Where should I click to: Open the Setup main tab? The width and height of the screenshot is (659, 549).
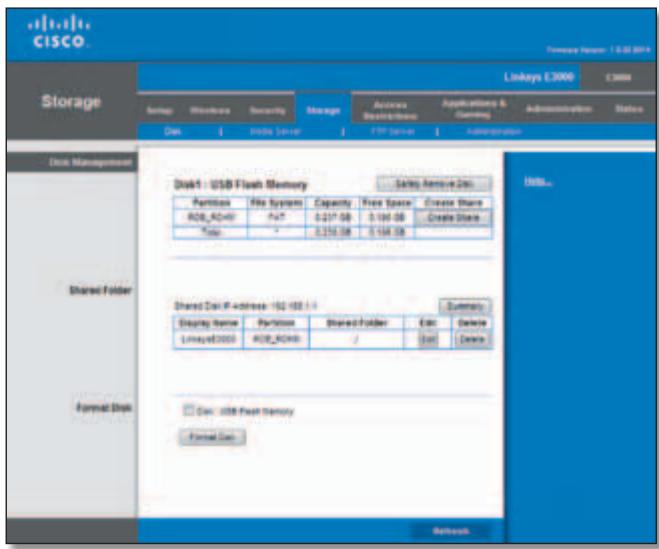(160, 111)
